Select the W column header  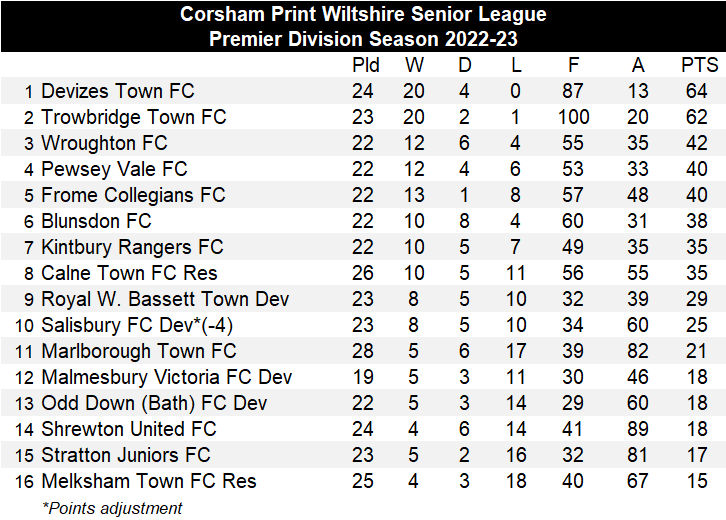[414, 65]
